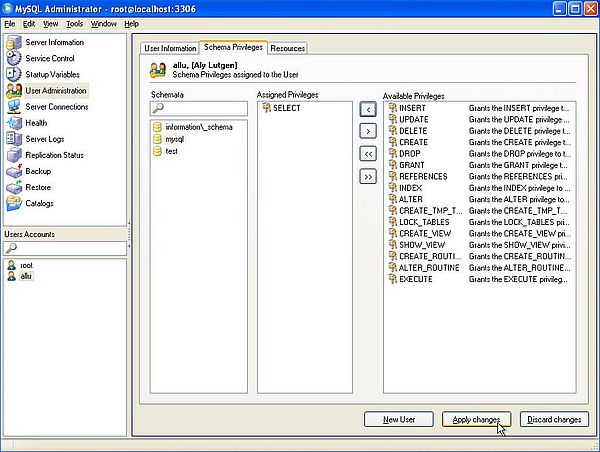
Task: Click CREATE privilege key icon
Action: coord(393,142)
